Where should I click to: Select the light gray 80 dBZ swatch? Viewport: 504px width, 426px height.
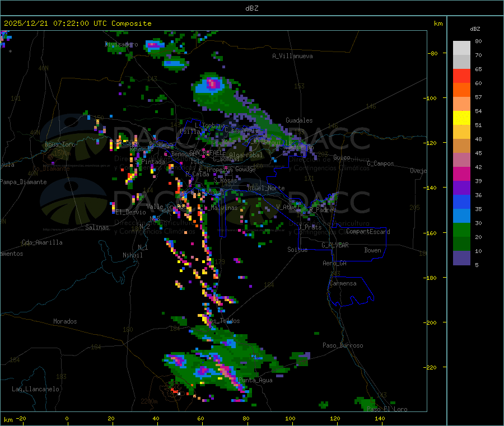point(461,48)
